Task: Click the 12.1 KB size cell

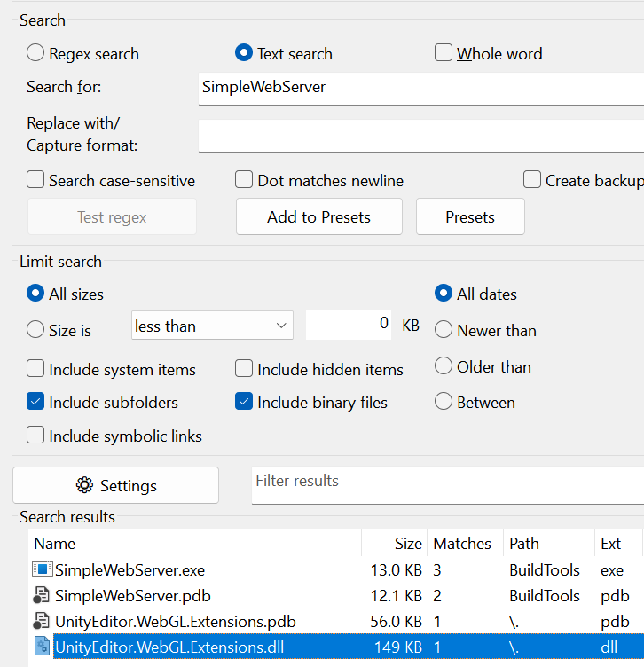Action: 396,596
